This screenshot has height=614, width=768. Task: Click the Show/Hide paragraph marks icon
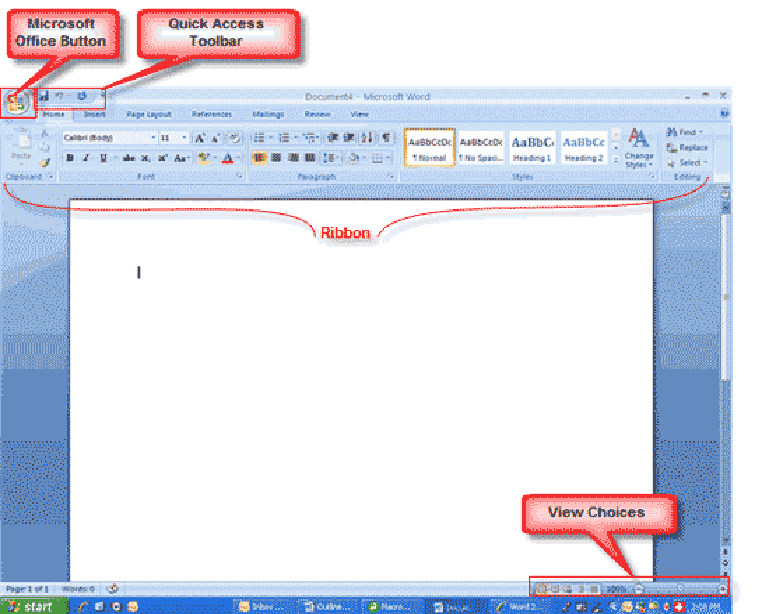(386, 137)
